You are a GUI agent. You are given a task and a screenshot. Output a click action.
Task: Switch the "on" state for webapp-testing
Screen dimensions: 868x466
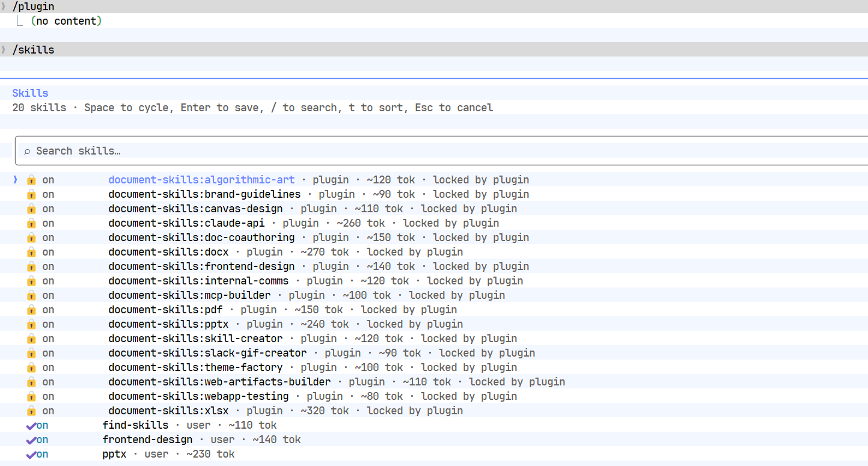(x=48, y=396)
